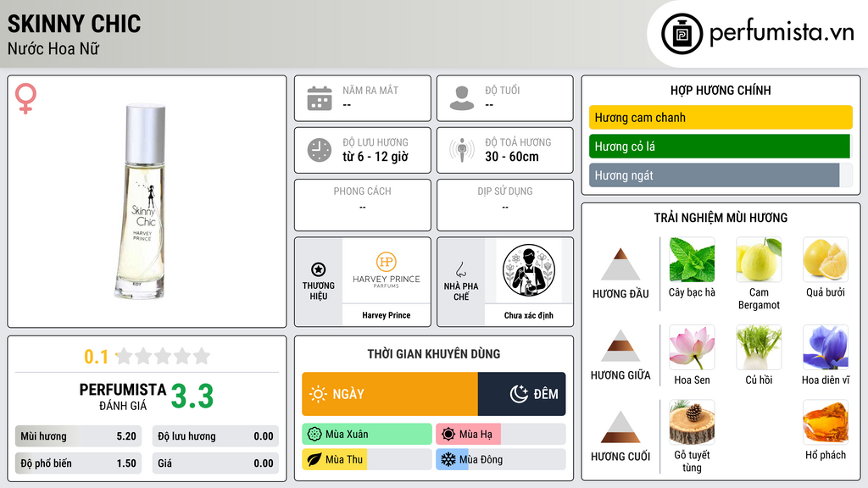Click the Hương cỏ lá green bar
The image size is (868, 488).
tap(720, 146)
